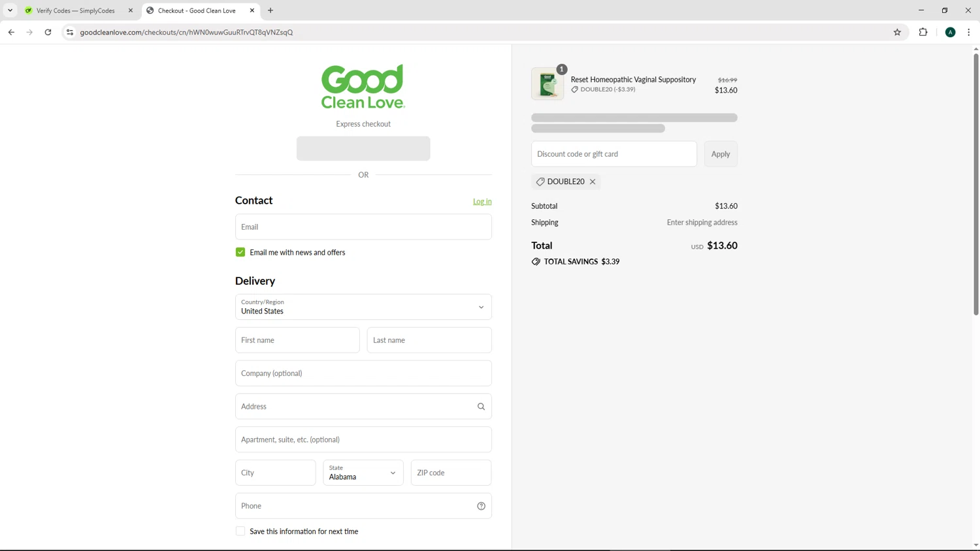
Task: Close the Checkout - Good Clean Love tab
Action: coord(252,10)
